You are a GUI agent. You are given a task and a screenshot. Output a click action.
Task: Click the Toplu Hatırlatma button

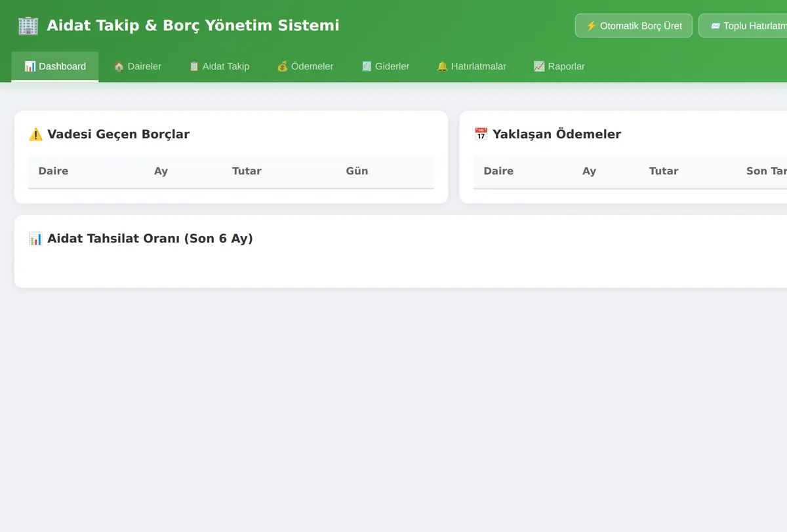point(742,26)
